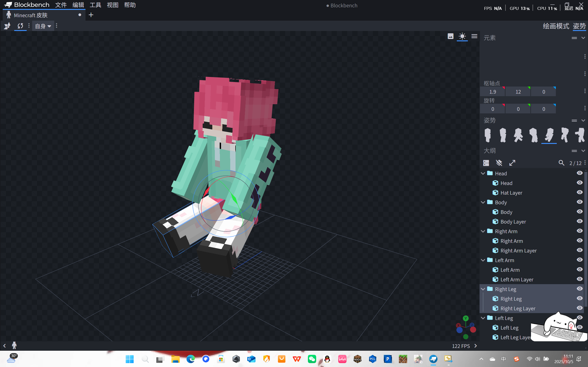Screen dimensions: 588x367
Task: Open the 自身 transform space dropdown
Action: [x=43, y=26]
